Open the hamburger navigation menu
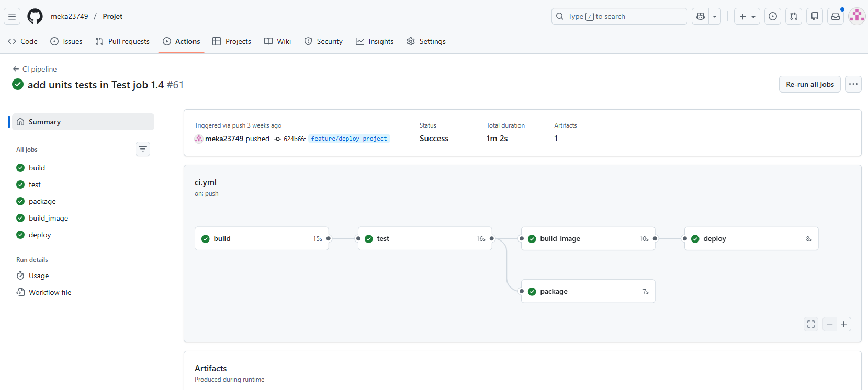 coord(12,16)
